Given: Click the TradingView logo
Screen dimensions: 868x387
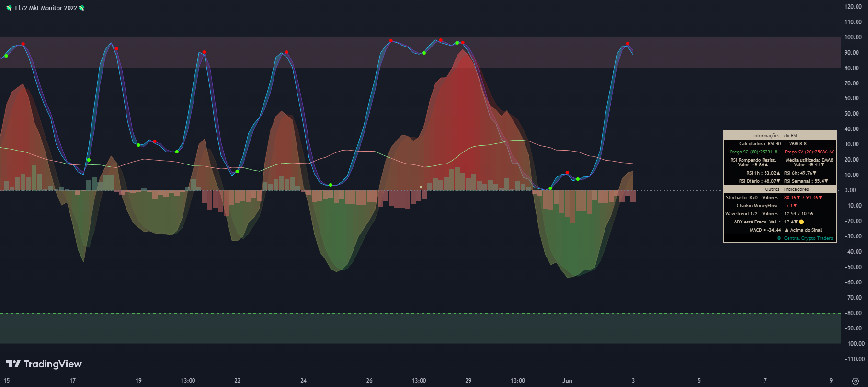Looking at the screenshot, I should [44, 364].
